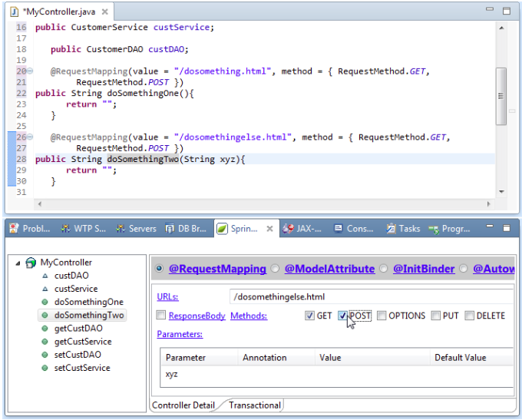522x420 pixels.
Task: Uncheck the POST method checkbox
Action: pos(342,316)
